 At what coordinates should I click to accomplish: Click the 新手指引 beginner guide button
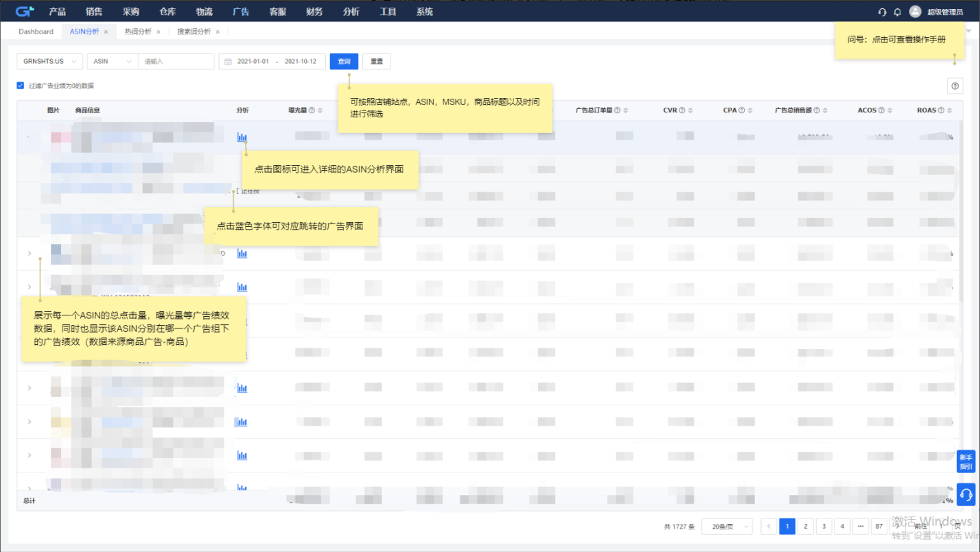point(966,461)
